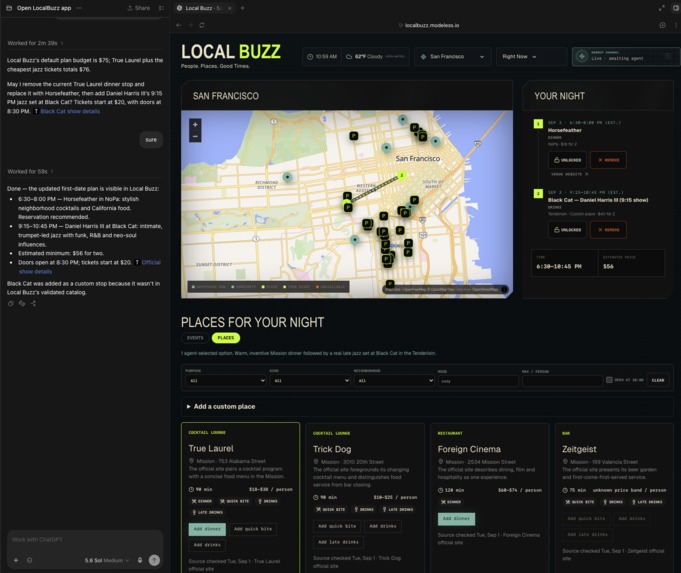Image resolution: width=681 pixels, height=573 pixels.
Task: Add Zeitgeist for late drinks
Action: click(x=587, y=534)
